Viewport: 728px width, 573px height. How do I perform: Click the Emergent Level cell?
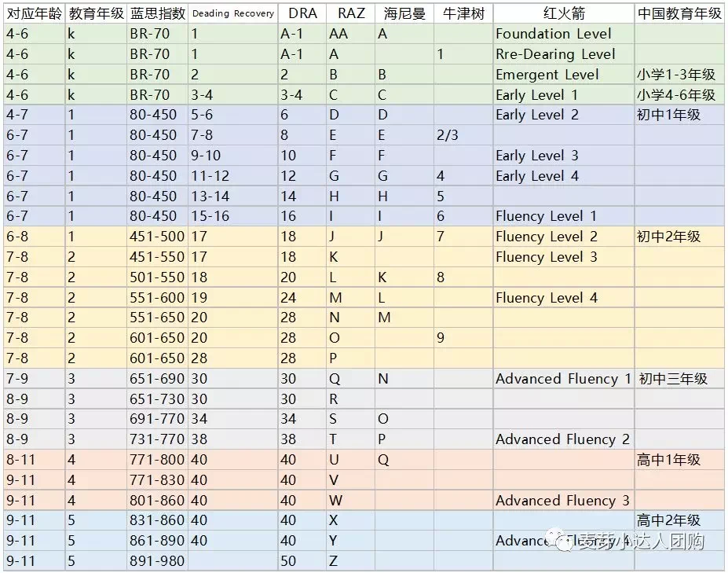[x=564, y=75]
